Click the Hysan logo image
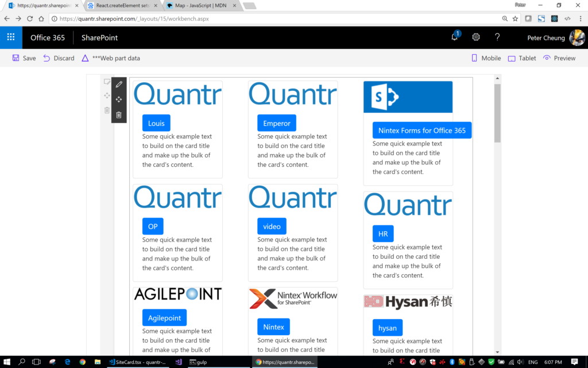 [x=408, y=301]
